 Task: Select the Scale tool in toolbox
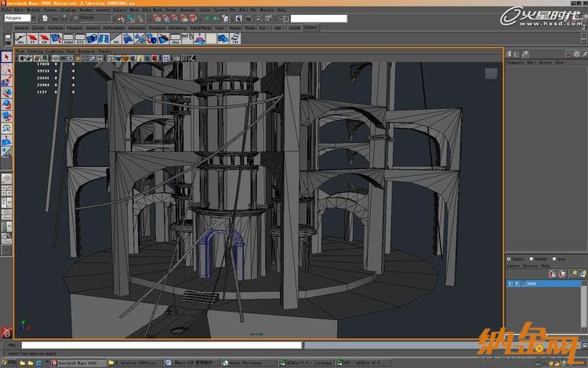pyautogui.click(x=6, y=115)
